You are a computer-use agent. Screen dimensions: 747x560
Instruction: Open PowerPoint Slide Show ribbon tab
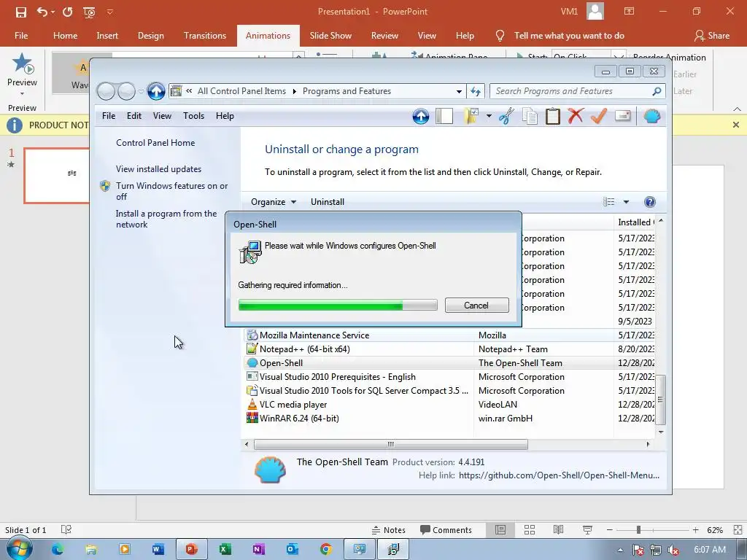(330, 36)
